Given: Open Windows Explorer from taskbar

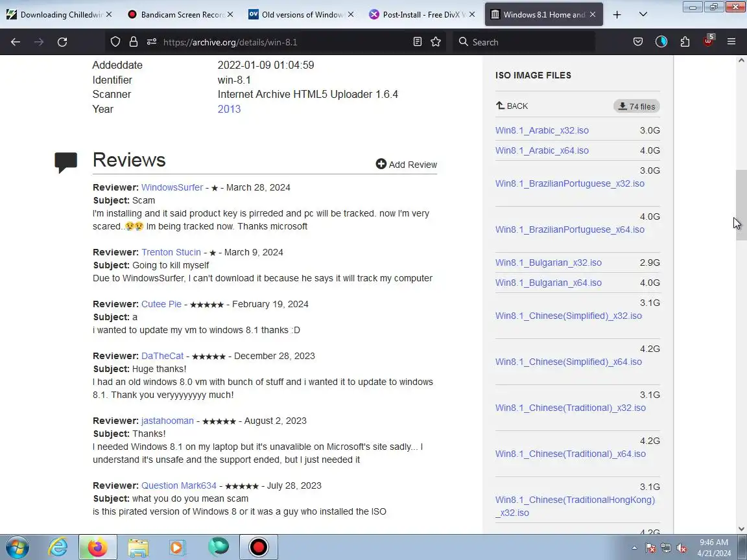Looking at the screenshot, I should pos(138,547).
